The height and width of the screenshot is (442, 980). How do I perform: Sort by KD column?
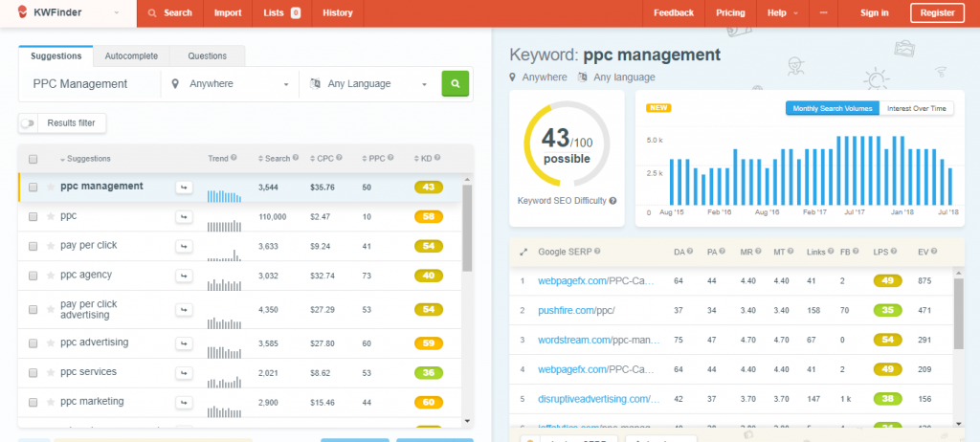point(423,159)
